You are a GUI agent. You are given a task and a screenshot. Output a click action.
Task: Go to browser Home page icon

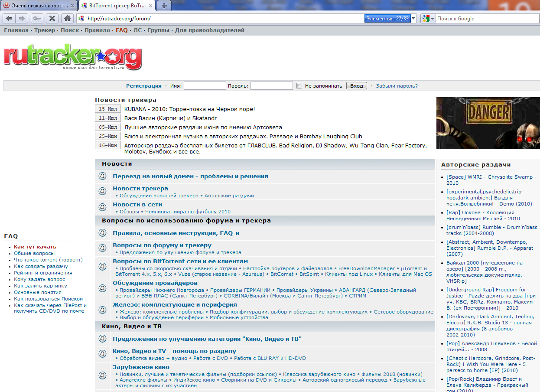67,18
